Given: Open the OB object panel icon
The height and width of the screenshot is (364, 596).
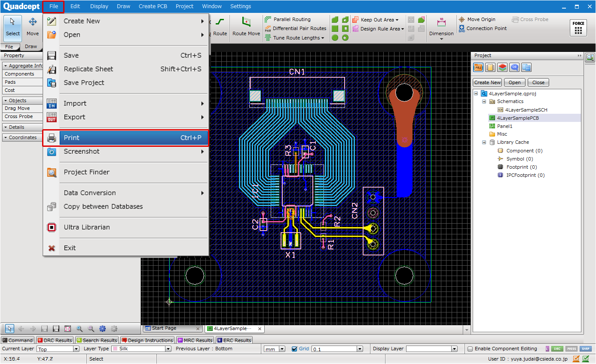Looking at the screenshot, I should 514,67.
